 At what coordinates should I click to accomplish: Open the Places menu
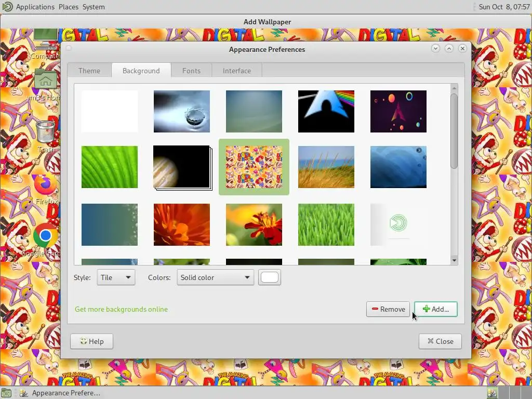pos(69,7)
